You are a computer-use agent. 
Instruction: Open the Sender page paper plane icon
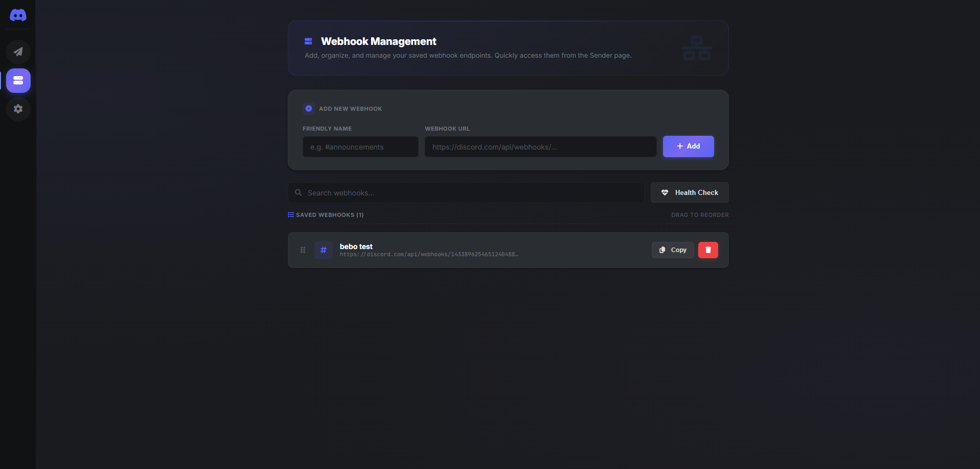(x=18, y=52)
